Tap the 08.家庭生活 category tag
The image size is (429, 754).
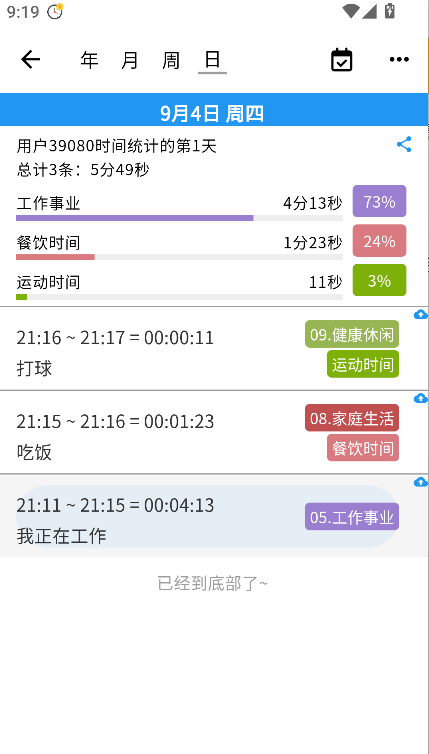pyautogui.click(x=352, y=418)
